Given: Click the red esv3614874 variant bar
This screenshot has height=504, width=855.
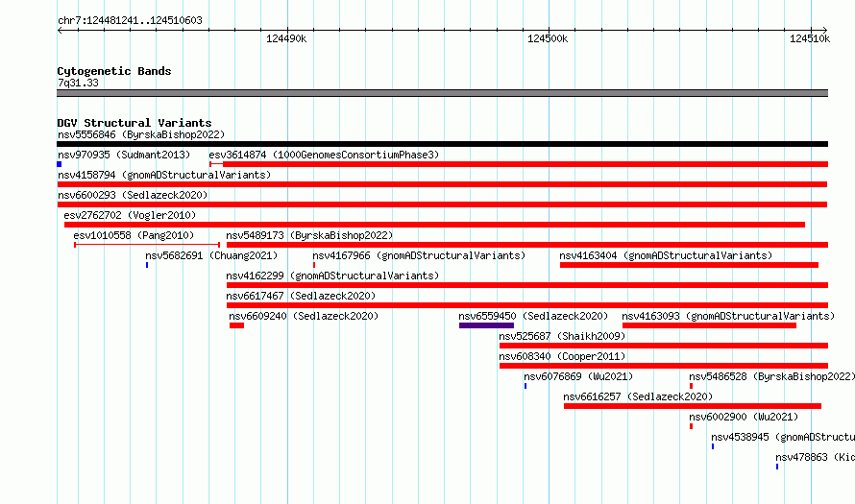Looking at the screenshot, I should click(x=519, y=164).
